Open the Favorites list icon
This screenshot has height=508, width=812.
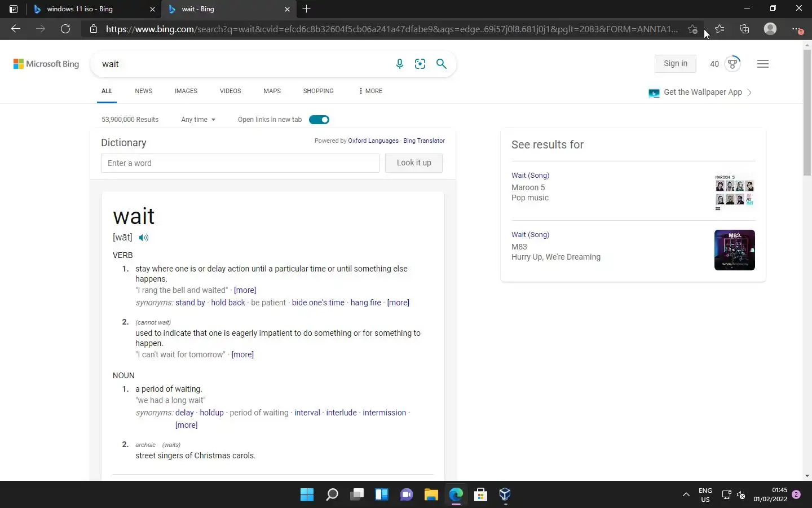[720, 29]
